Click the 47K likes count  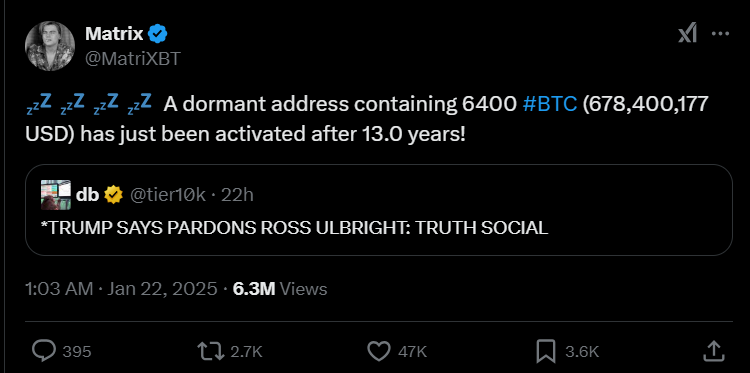click(x=412, y=352)
